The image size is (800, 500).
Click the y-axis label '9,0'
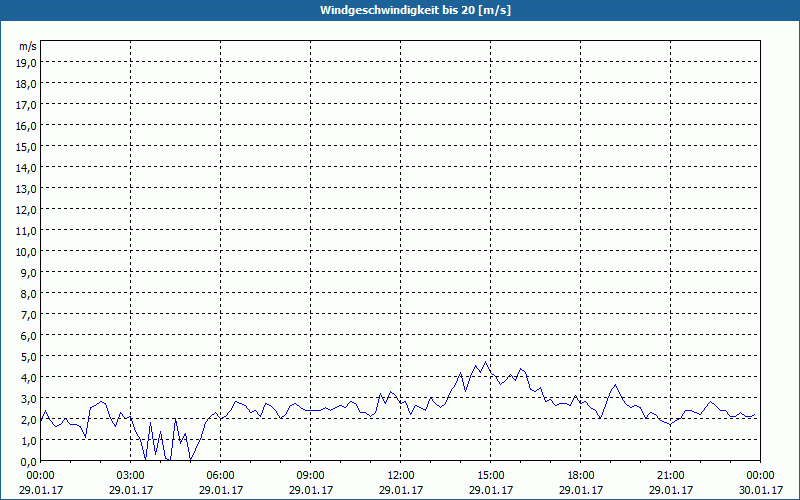[30, 273]
